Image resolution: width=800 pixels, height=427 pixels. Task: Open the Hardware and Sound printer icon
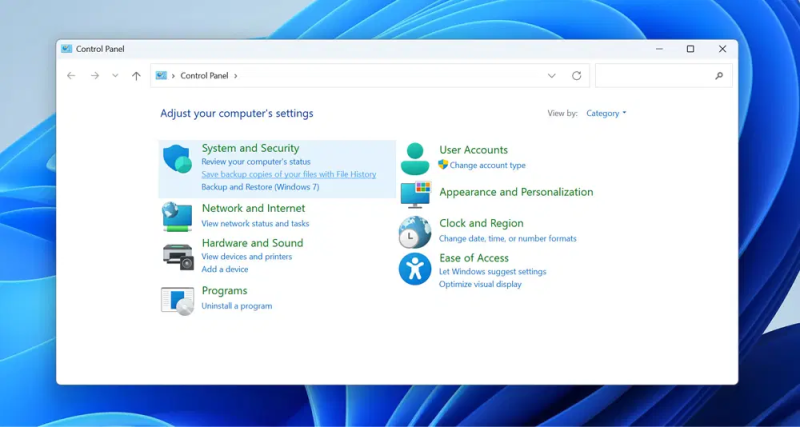click(179, 257)
